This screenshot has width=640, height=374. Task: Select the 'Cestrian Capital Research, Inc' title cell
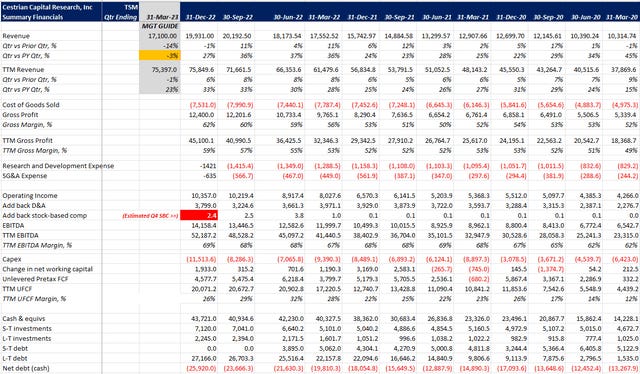click(x=47, y=7)
